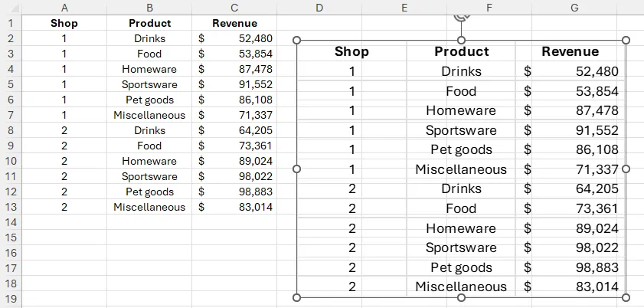This screenshot has width=644, height=308.
Task: Click the picture's top-right corner sizing handle
Action: [x=626, y=41]
